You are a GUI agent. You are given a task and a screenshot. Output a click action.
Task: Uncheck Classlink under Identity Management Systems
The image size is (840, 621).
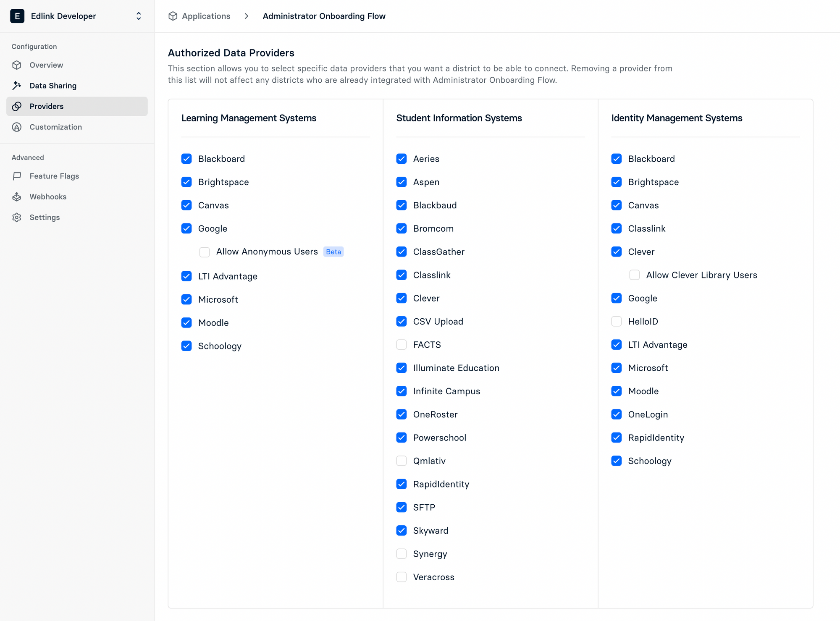(617, 228)
